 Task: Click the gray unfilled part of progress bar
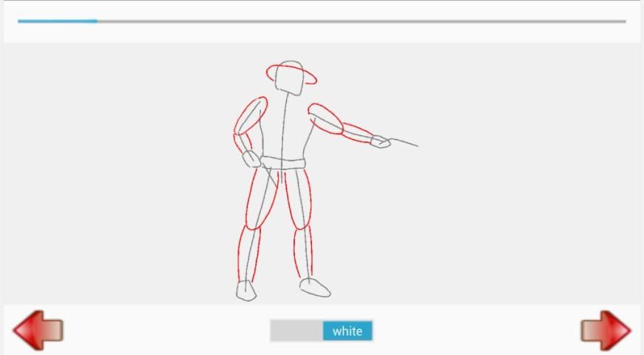coord(361,21)
